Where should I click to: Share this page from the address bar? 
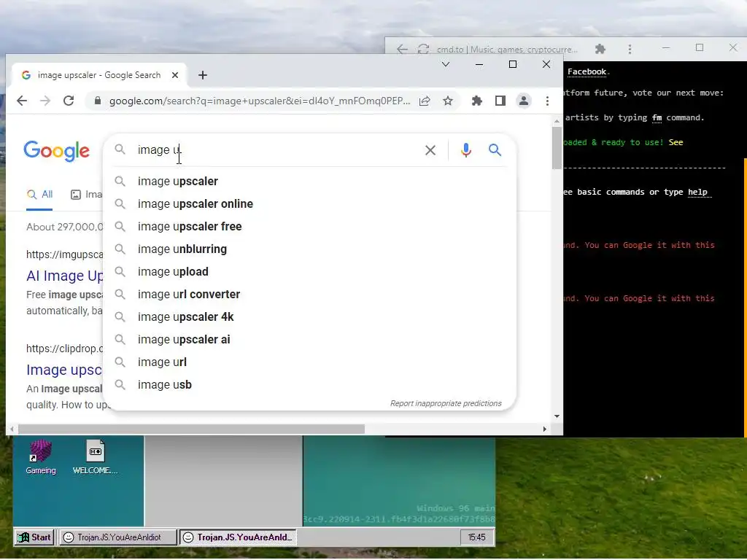click(x=425, y=101)
